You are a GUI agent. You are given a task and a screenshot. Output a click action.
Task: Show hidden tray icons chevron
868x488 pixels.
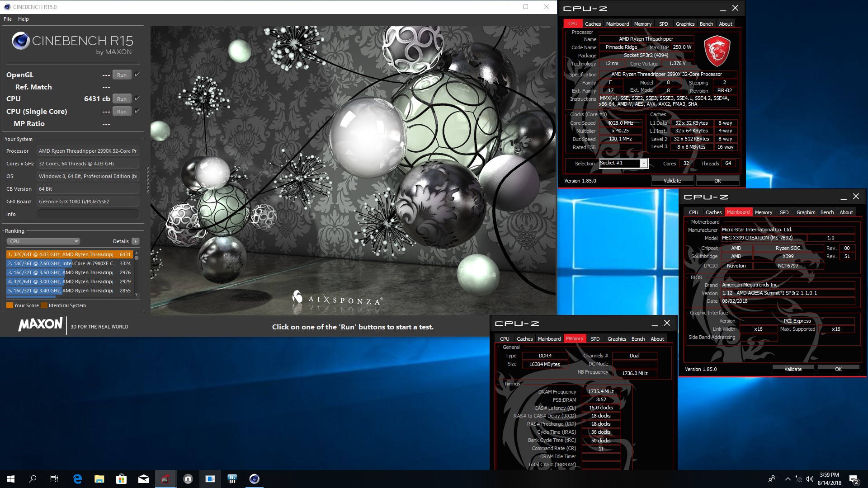tap(788, 479)
